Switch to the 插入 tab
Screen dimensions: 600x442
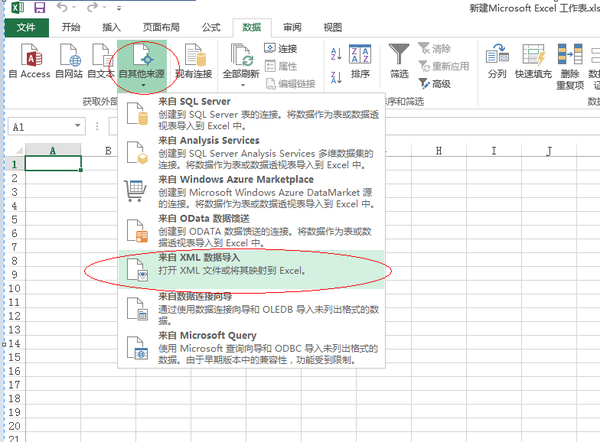tap(111, 28)
